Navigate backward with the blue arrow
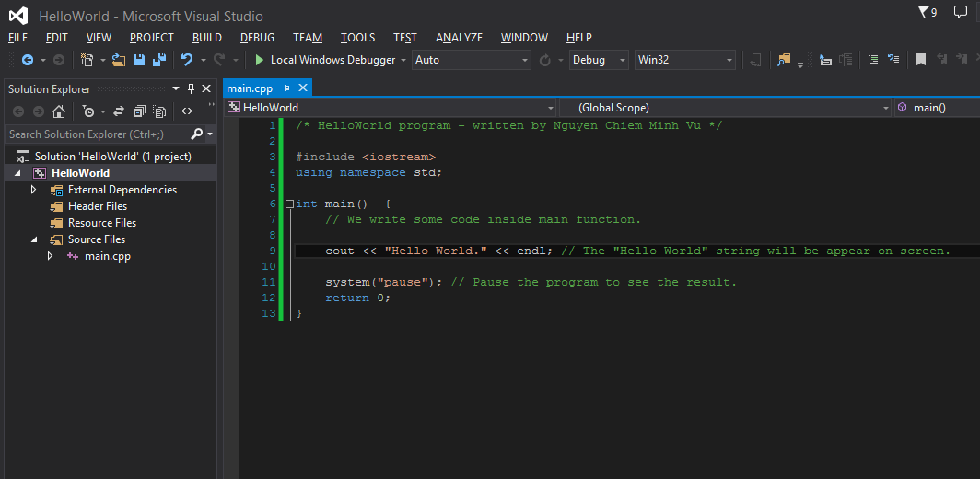 tap(28, 60)
